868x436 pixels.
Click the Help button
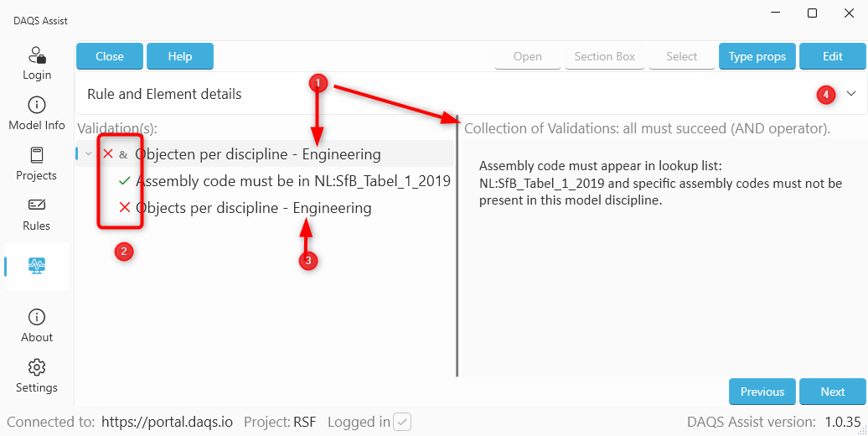180,56
